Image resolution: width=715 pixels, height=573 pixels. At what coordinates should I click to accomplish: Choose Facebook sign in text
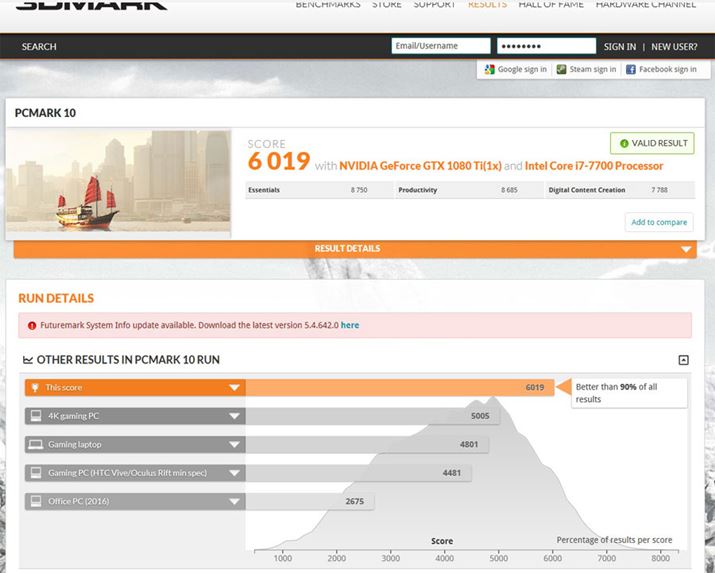click(x=668, y=69)
